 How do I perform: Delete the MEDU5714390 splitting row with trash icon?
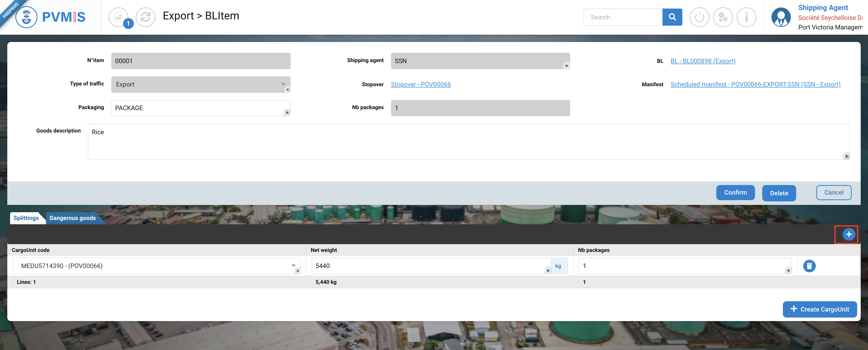[x=809, y=266]
